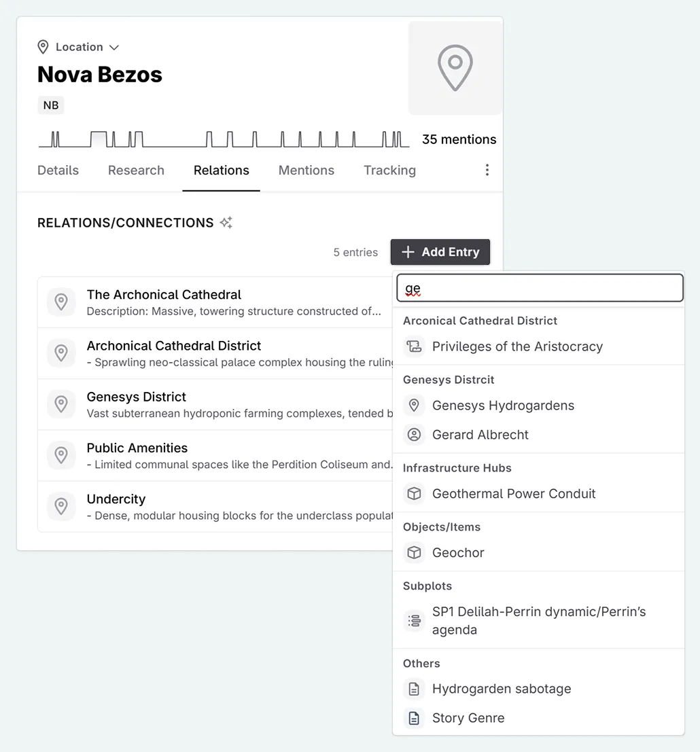Image resolution: width=700 pixels, height=752 pixels.
Task: Select Genesys Hydrogardens from the search results
Action: pos(503,406)
